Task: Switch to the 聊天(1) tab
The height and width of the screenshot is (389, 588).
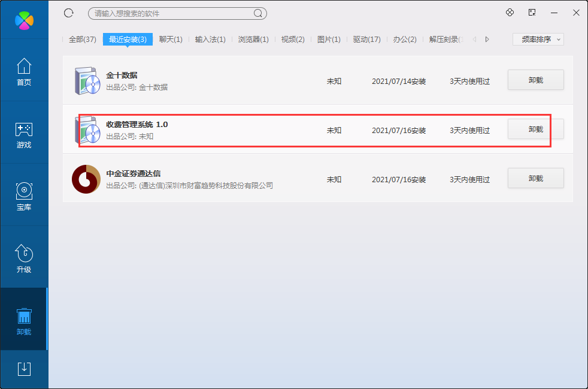Action: click(171, 40)
